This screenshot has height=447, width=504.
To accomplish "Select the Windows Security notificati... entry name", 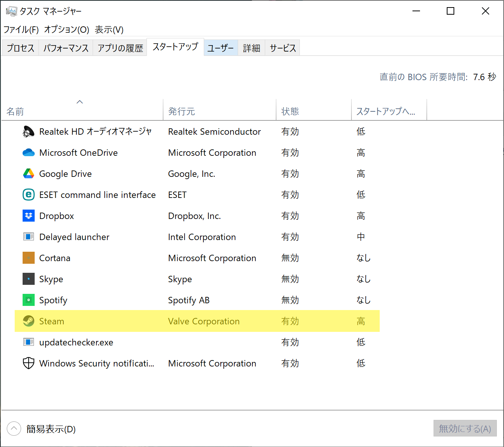I will click(97, 363).
